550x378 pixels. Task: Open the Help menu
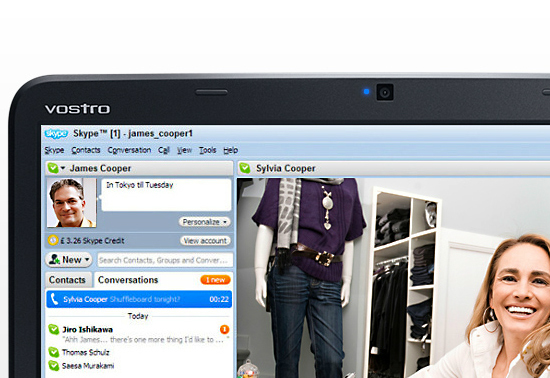(x=231, y=150)
